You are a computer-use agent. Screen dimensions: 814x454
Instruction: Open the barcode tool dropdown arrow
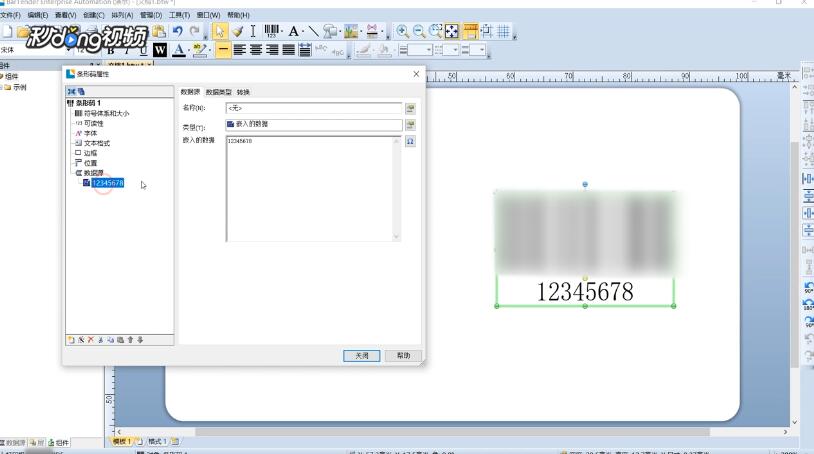coord(282,32)
